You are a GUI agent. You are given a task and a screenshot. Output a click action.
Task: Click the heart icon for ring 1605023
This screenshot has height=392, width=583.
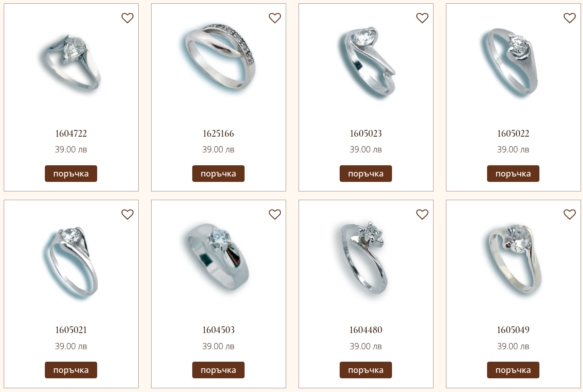pos(422,18)
